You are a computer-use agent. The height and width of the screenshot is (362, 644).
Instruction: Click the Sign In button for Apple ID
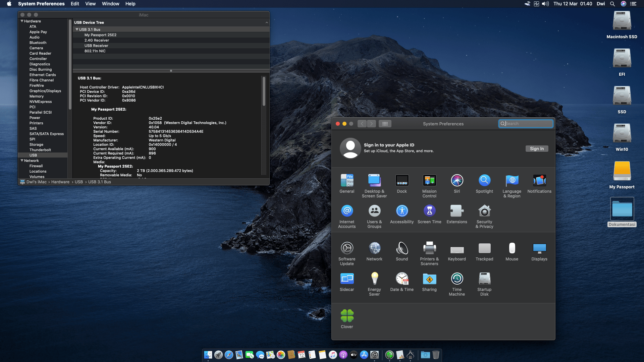point(537,148)
